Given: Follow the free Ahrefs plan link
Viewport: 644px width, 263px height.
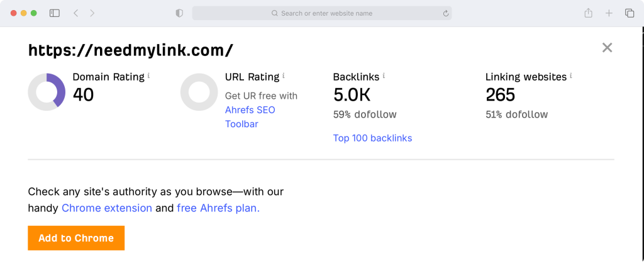Looking at the screenshot, I should click(218, 208).
